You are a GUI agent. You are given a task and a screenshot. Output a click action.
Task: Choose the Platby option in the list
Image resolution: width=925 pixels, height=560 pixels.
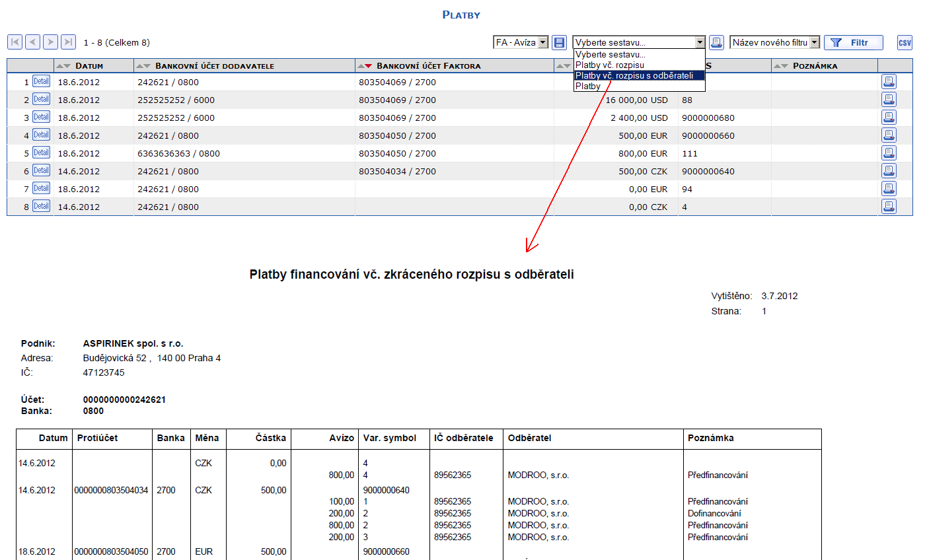(639, 86)
